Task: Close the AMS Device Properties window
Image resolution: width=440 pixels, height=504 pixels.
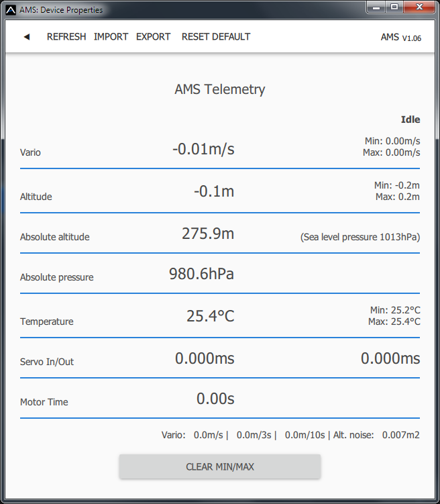Action: point(419,7)
